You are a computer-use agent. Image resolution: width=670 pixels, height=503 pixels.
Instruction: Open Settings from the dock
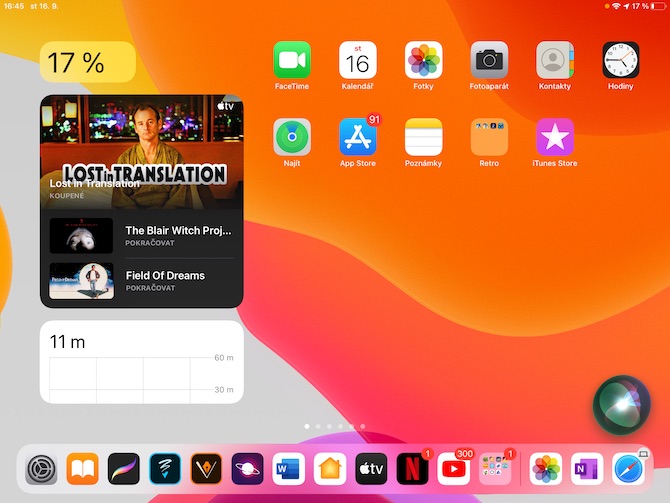41,469
